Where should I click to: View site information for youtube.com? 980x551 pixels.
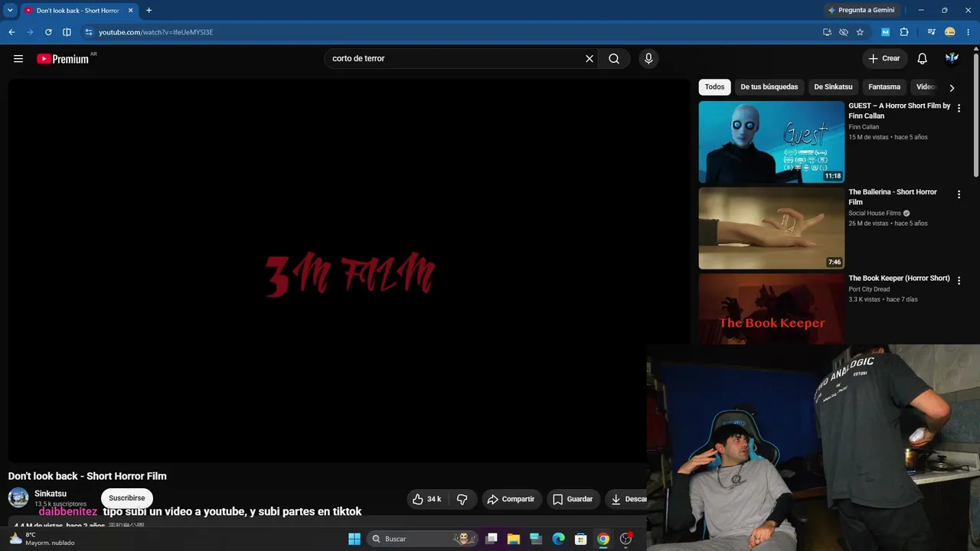tap(89, 32)
